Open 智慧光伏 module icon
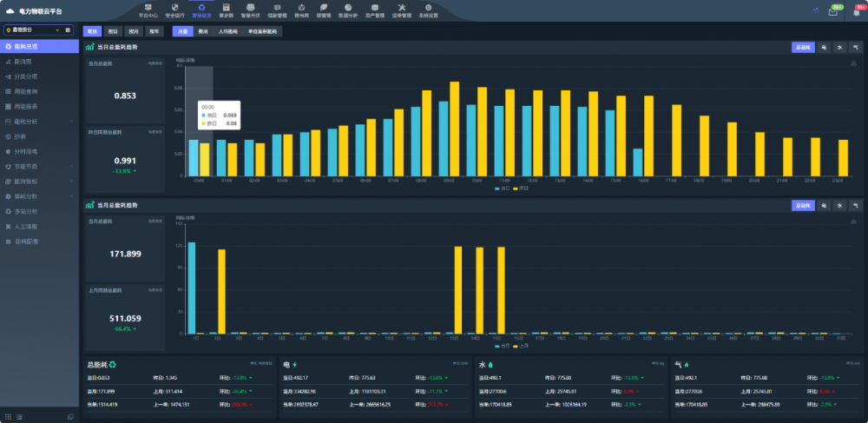The width and height of the screenshot is (868, 423). pos(250,10)
